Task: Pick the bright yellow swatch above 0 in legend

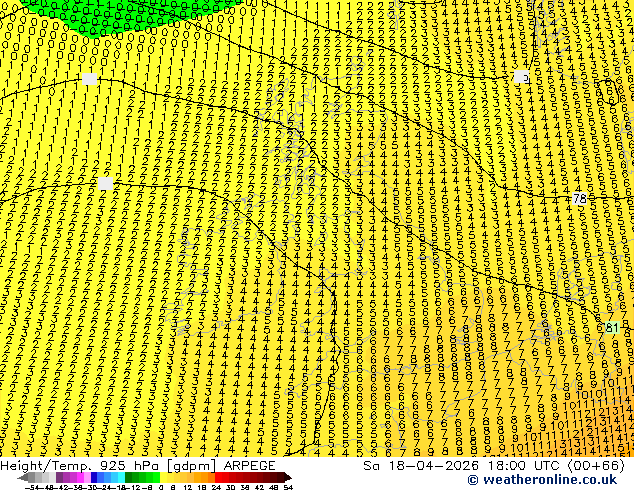Action: (163, 478)
